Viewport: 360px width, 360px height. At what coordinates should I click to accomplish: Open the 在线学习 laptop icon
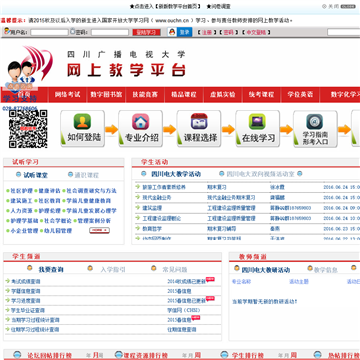coord(257,121)
